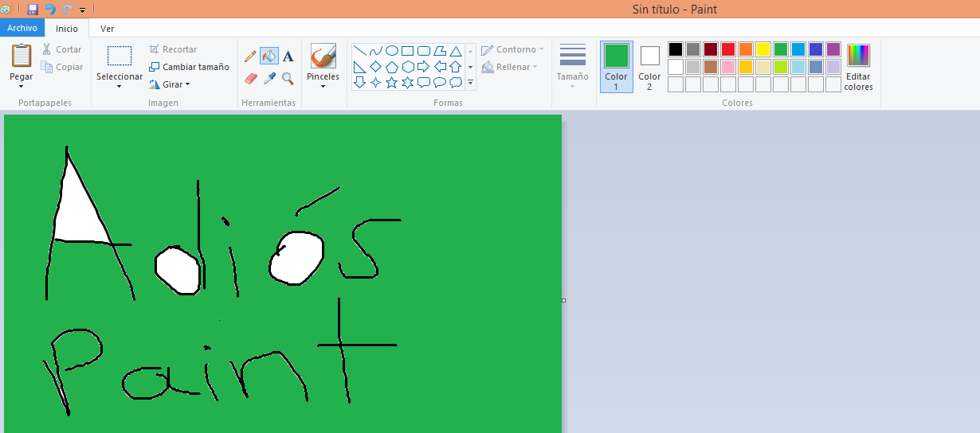
Task: Select the Eraser tool
Action: [x=250, y=78]
